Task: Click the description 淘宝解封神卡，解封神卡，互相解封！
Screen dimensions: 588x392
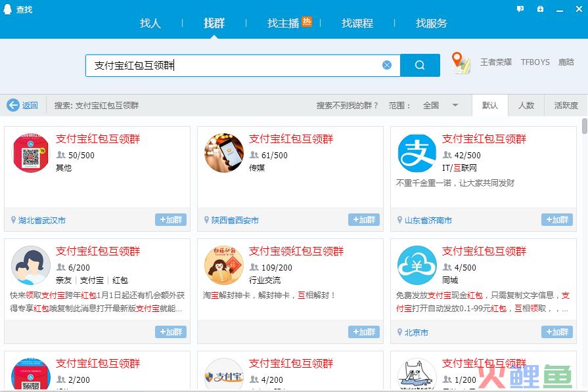Action: point(269,295)
